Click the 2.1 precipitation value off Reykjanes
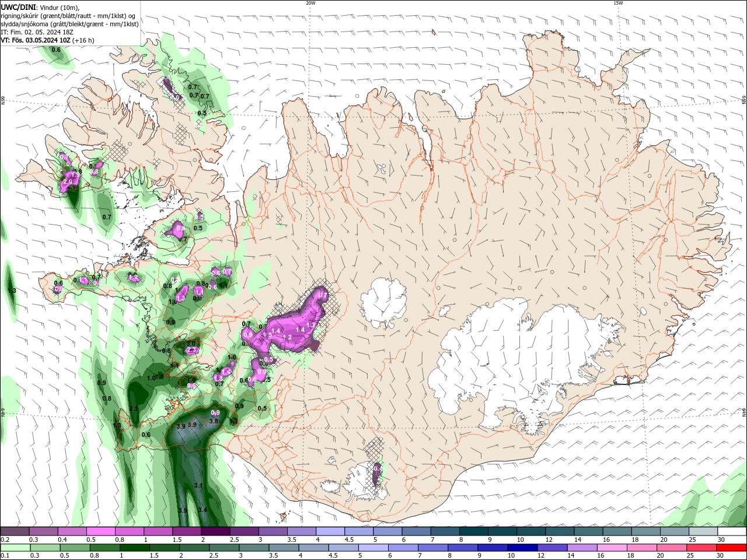The image size is (747, 560). tap(133, 408)
